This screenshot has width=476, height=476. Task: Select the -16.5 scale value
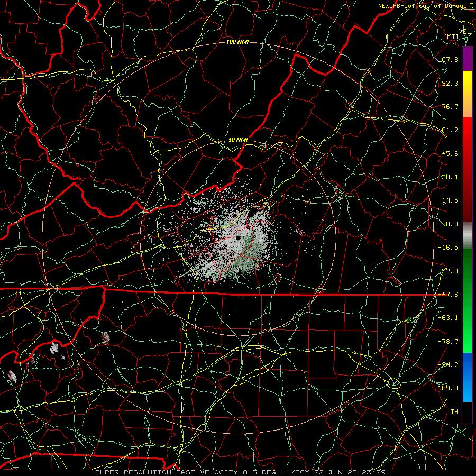pyautogui.click(x=448, y=248)
